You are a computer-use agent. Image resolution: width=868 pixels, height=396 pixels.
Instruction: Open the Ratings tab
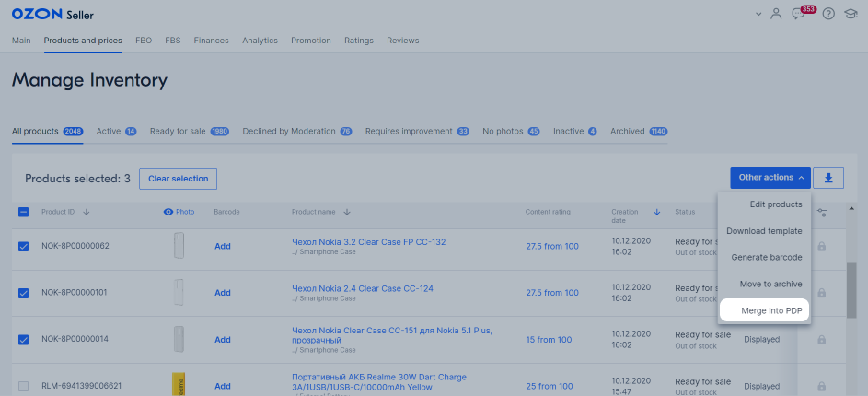tap(359, 41)
